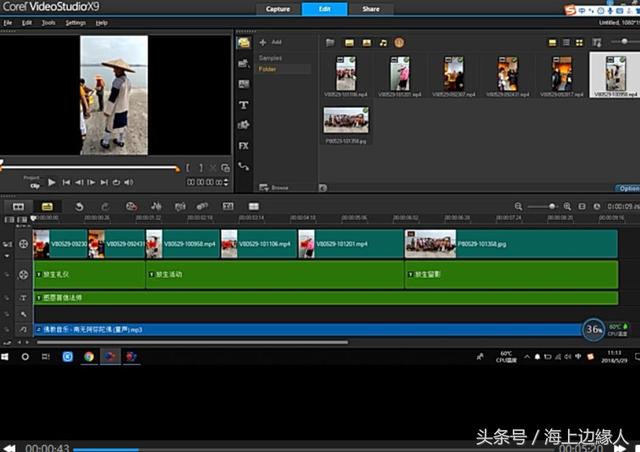
Task: Open the FX filter library
Action: coord(244,146)
